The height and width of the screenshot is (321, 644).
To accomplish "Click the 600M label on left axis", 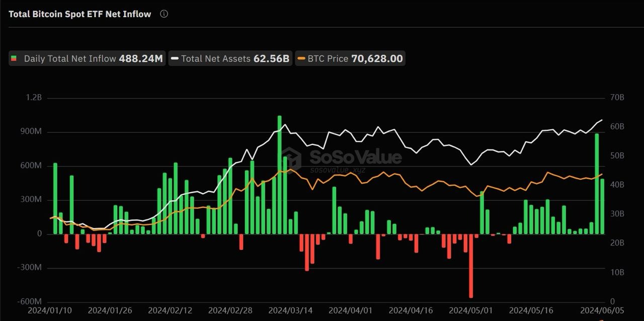I will click(x=31, y=166).
